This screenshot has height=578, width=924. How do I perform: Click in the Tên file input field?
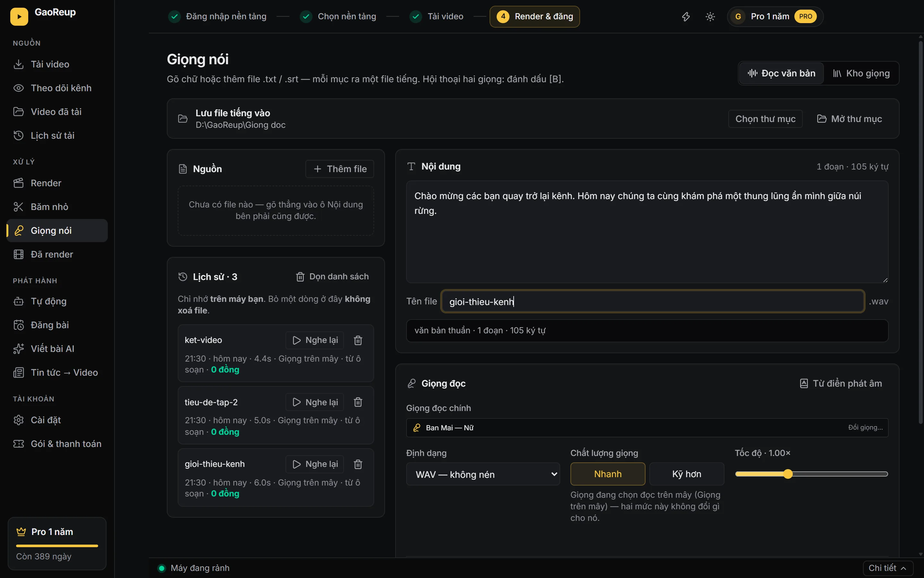click(x=653, y=302)
